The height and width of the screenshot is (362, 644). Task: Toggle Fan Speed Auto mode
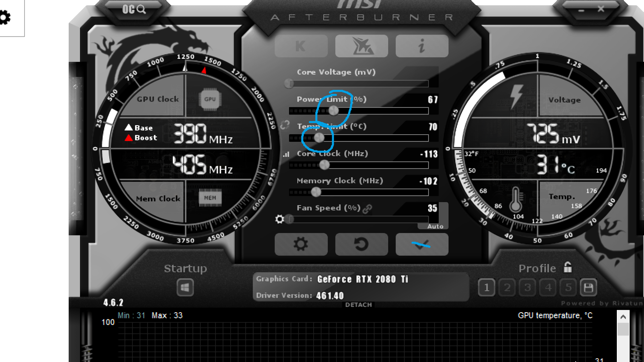[x=435, y=226]
